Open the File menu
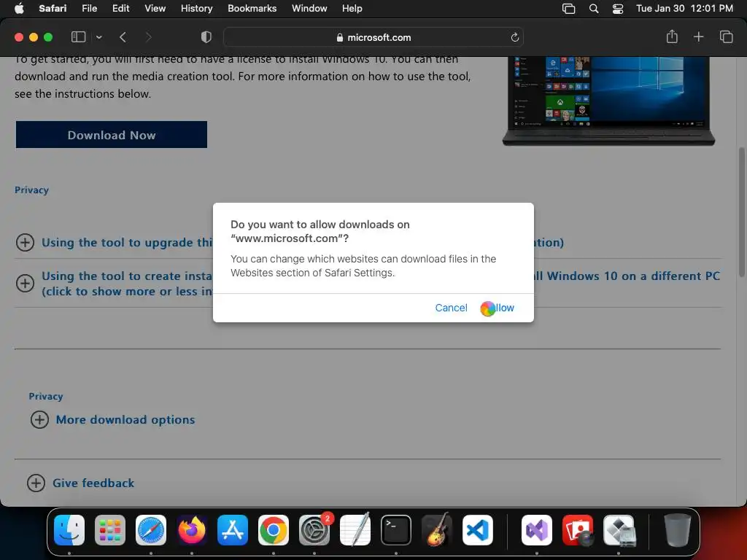Viewport: 747px width, 560px height. click(89, 8)
